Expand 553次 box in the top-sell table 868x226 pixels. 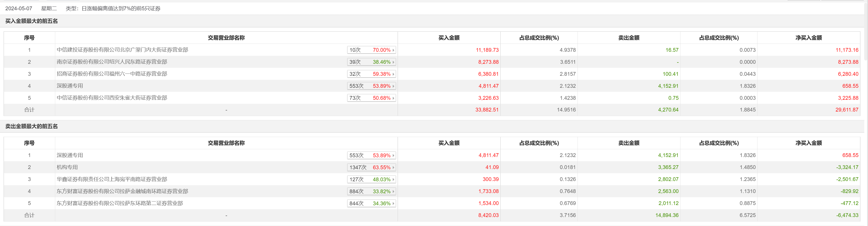371,155
